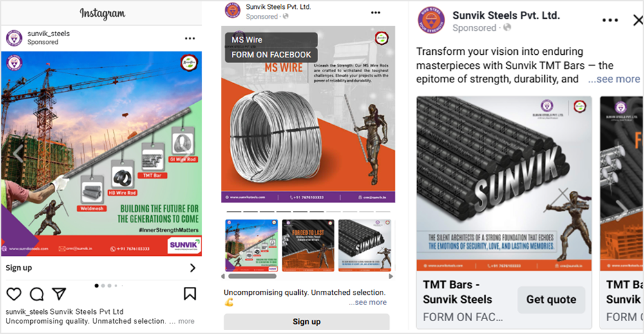644x334 pixels.
Task: Share the post via paper plane icon
Action: click(59, 293)
